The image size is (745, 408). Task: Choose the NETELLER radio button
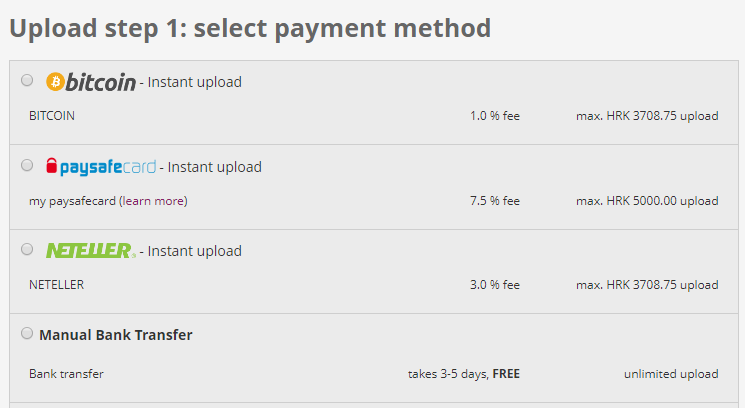(x=27, y=249)
